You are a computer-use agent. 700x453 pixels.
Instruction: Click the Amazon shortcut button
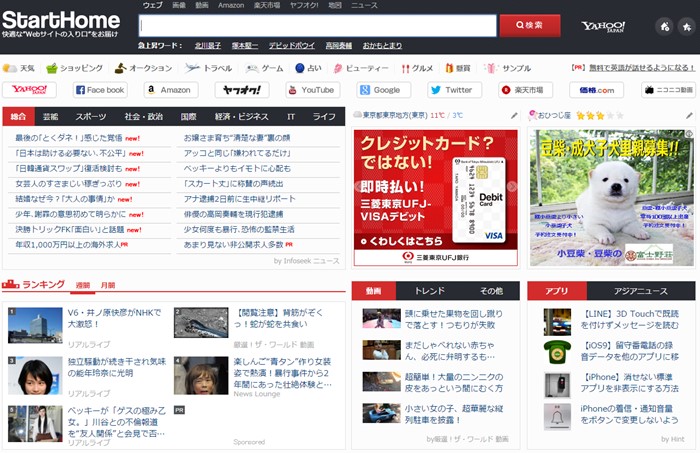click(x=171, y=90)
